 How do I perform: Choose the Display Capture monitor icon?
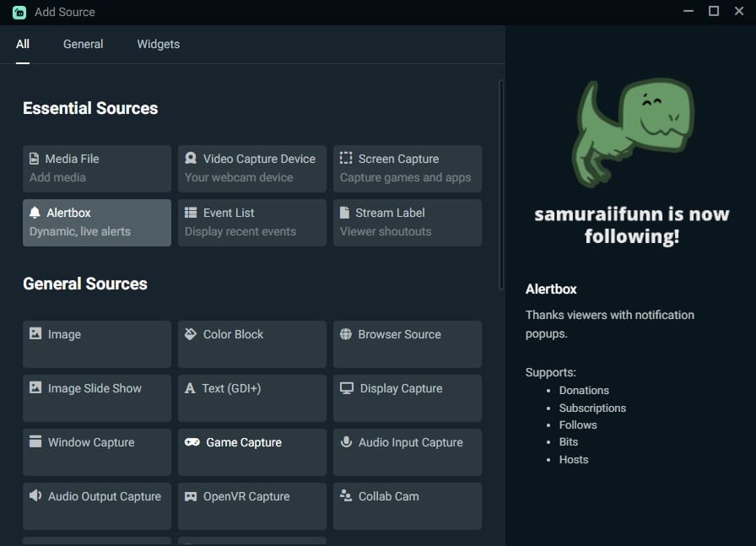[347, 388]
